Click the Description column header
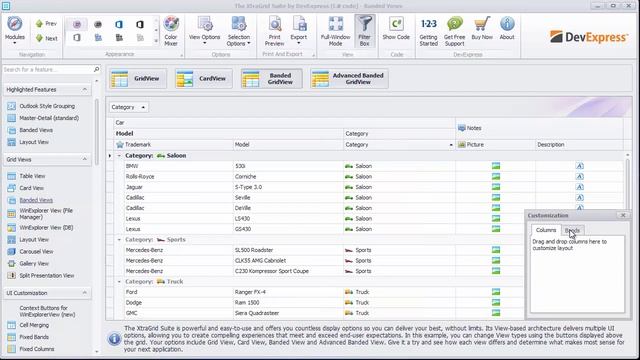The height and width of the screenshot is (360, 640). click(x=579, y=144)
